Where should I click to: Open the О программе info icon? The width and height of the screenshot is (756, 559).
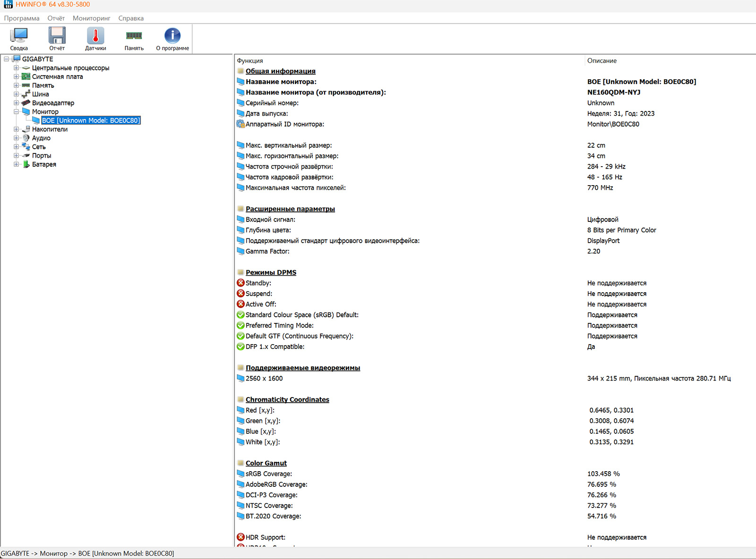tap(172, 36)
